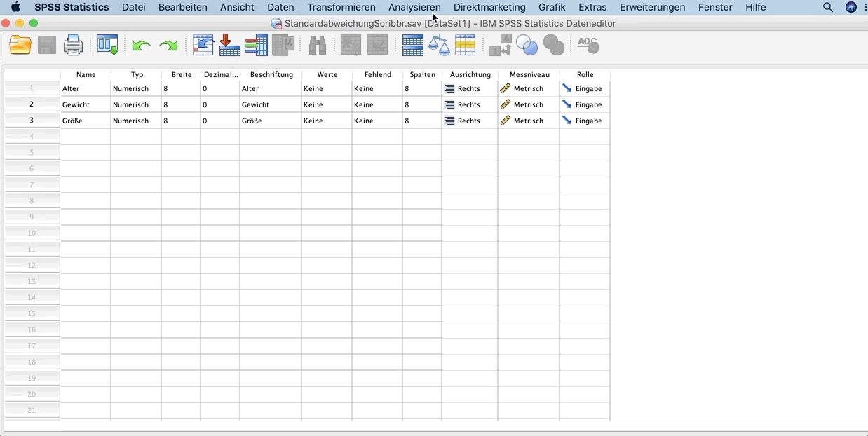Open the Erweiterungen menu
The image size is (868, 436).
(x=653, y=7)
